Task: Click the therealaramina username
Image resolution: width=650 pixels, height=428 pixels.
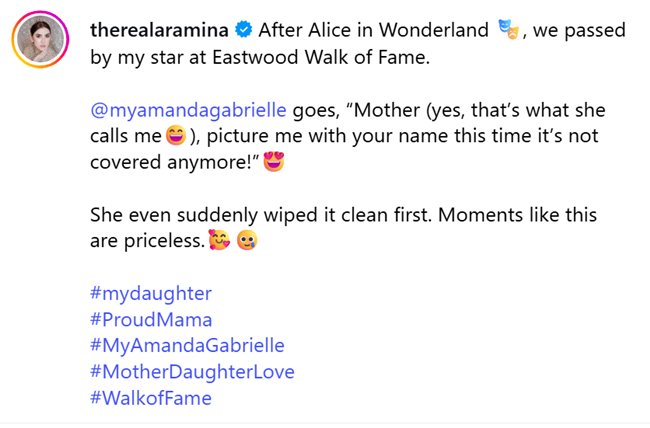Action: 159,30
